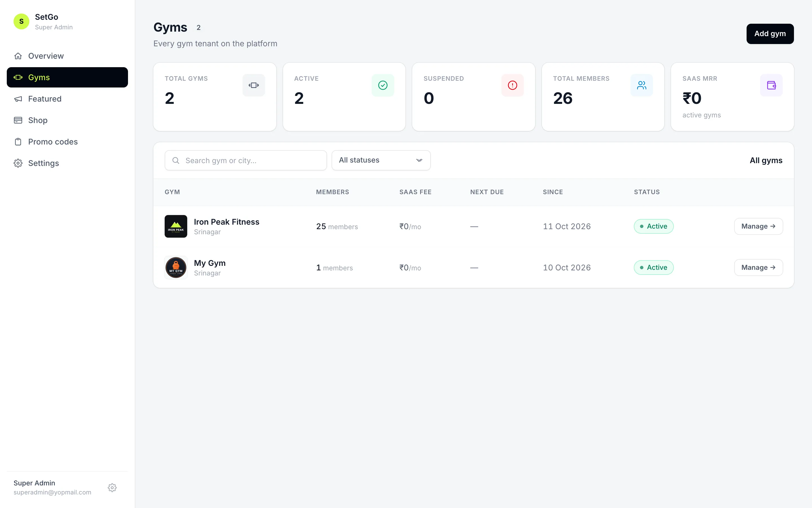The width and height of the screenshot is (812, 508).
Task: Click the people icon on Total Members card
Action: (641, 85)
